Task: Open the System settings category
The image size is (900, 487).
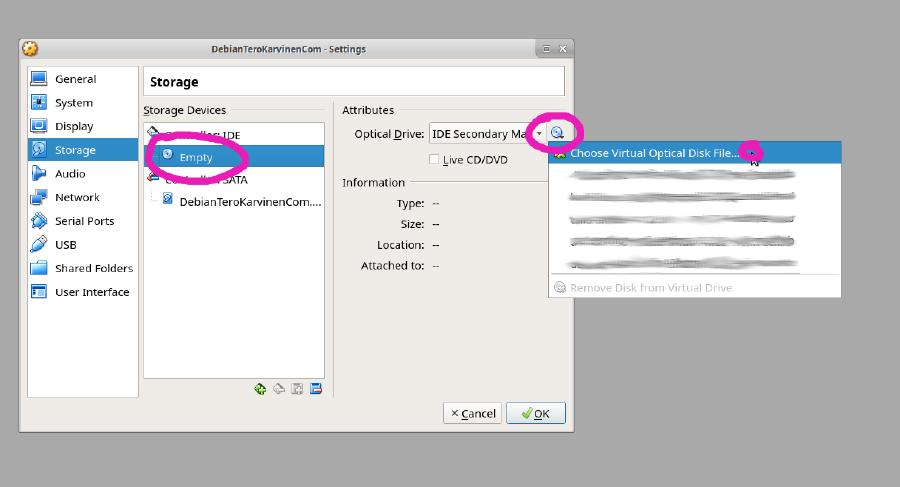Action: point(73,103)
